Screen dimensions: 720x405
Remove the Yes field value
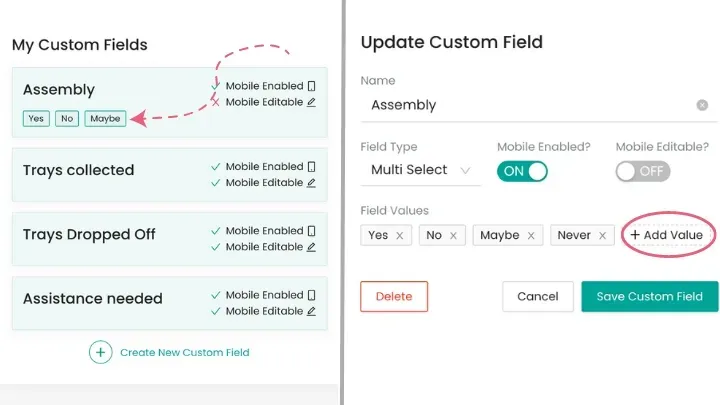click(400, 236)
